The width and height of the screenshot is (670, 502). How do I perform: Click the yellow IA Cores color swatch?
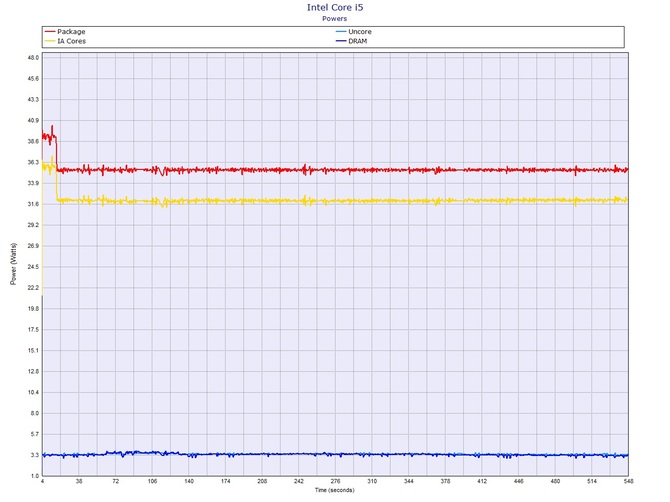50,41
